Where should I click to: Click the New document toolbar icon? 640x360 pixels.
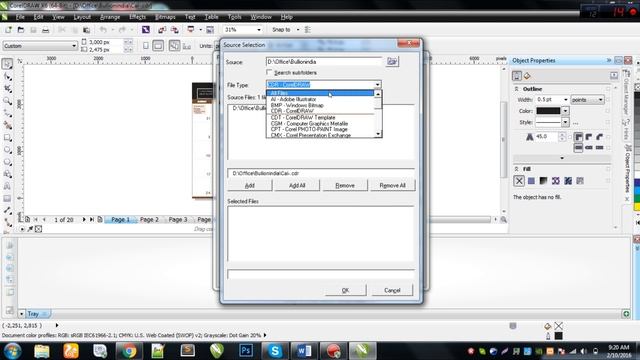pos(8,30)
